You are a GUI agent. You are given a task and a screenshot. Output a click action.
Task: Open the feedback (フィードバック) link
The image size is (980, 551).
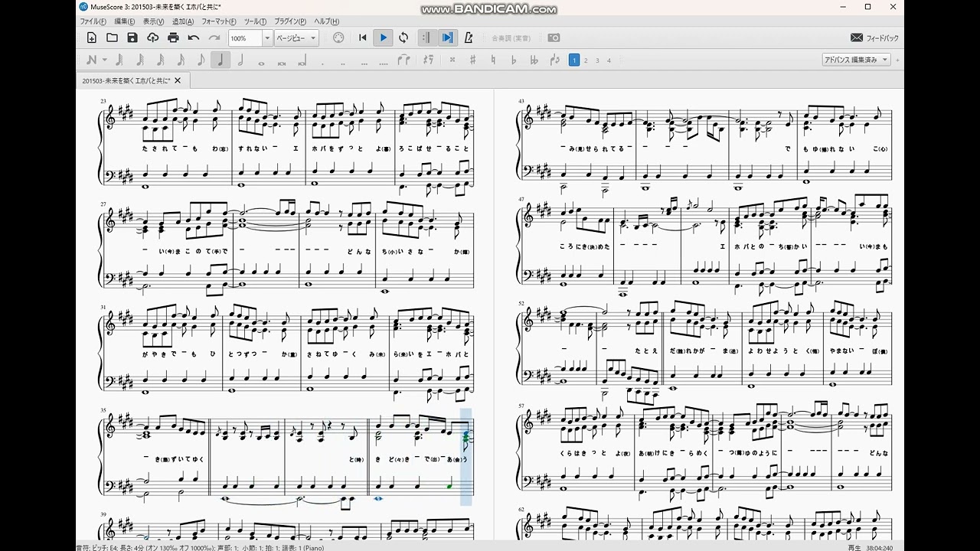pyautogui.click(x=874, y=37)
